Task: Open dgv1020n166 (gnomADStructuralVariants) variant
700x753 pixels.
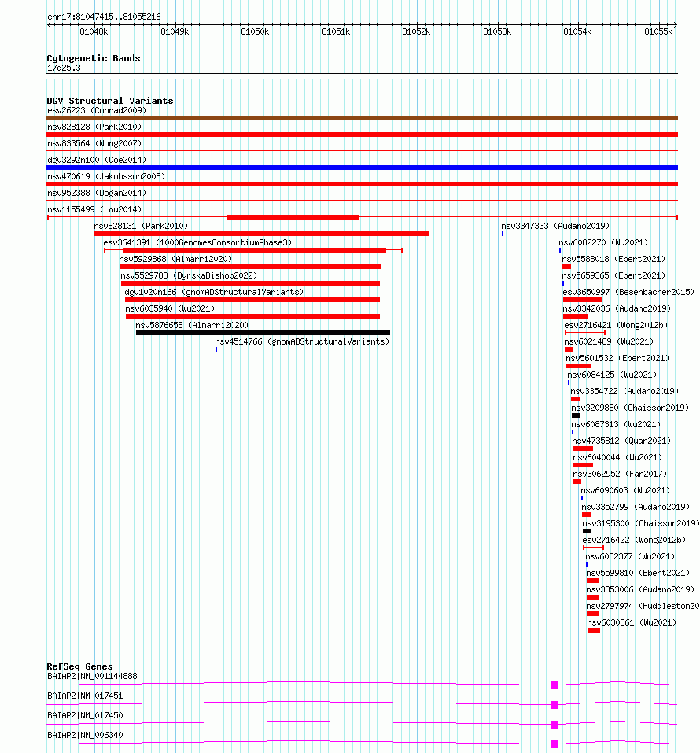Action: click(214, 293)
